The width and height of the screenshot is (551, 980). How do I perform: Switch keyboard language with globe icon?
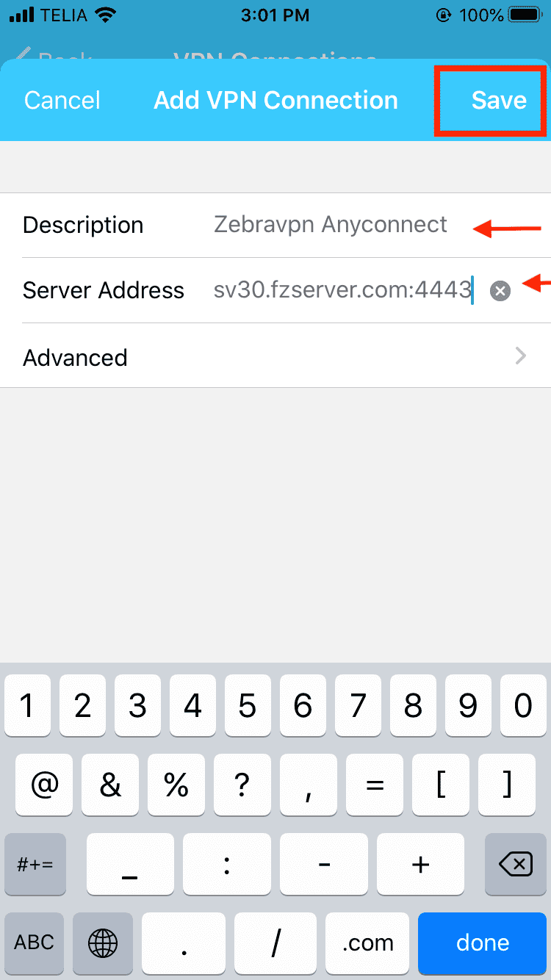pyautogui.click(x=103, y=943)
